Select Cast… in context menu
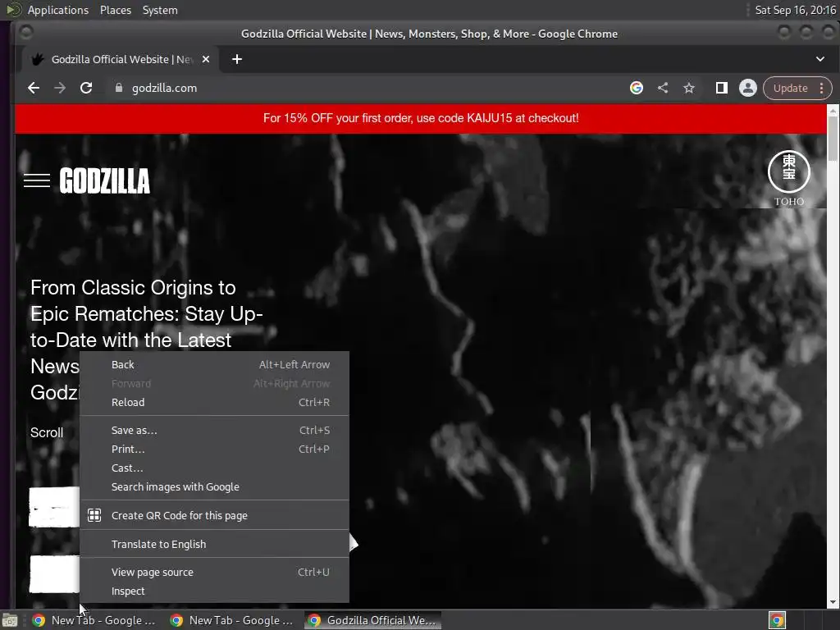This screenshot has height=630, width=840. point(214,468)
